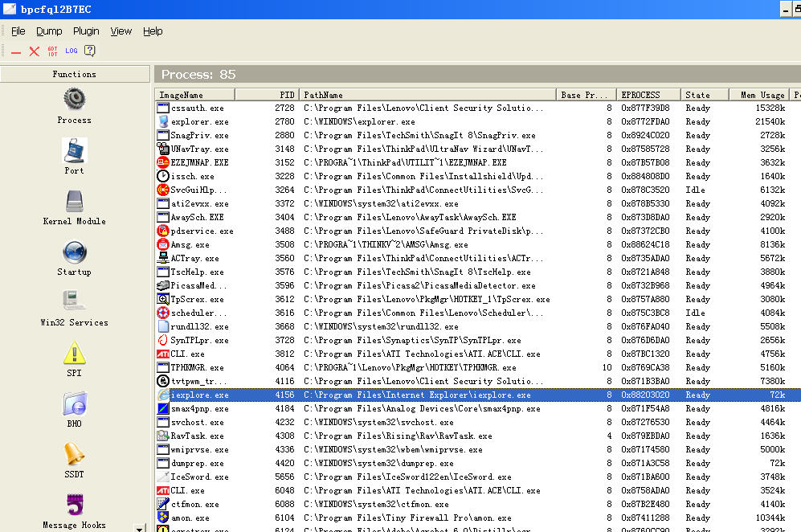Sort by the Mem Usage column header
The width and height of the screenshot is (801, 532).
coord(758,95)
